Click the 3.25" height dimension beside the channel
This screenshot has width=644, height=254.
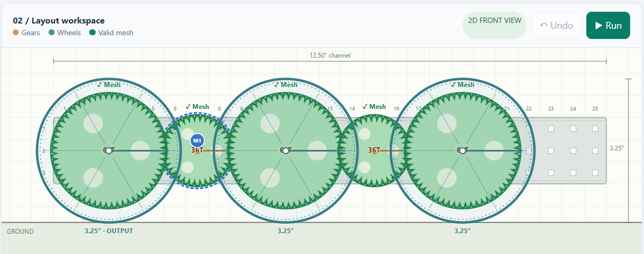coord(616,148)
